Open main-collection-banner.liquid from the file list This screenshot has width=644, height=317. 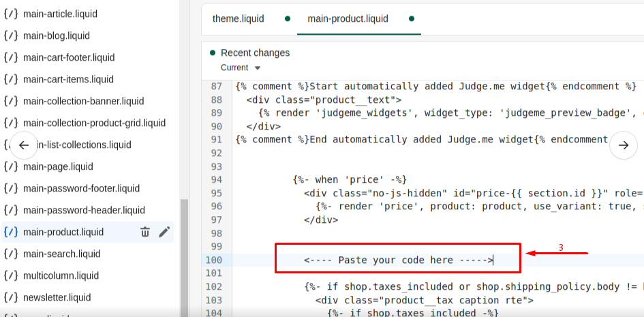(84, 101)
